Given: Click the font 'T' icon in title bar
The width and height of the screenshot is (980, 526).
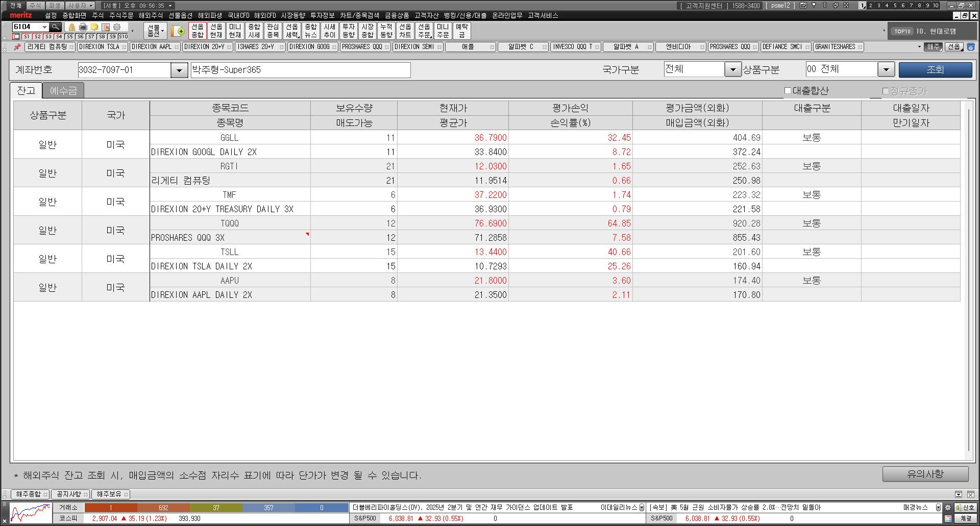Looking at the screenshot, I should click(825, 6).
